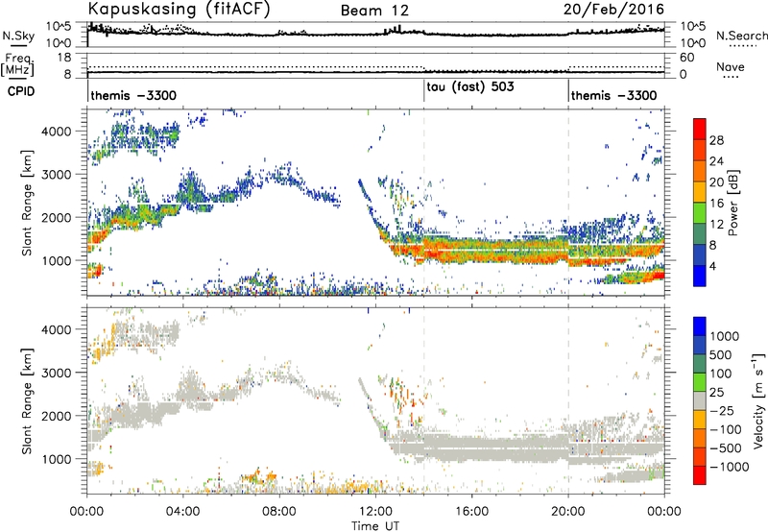Click the 8 label on Power color bar
The width and height of the screenshot is (768, 532).
coord(712,246)
